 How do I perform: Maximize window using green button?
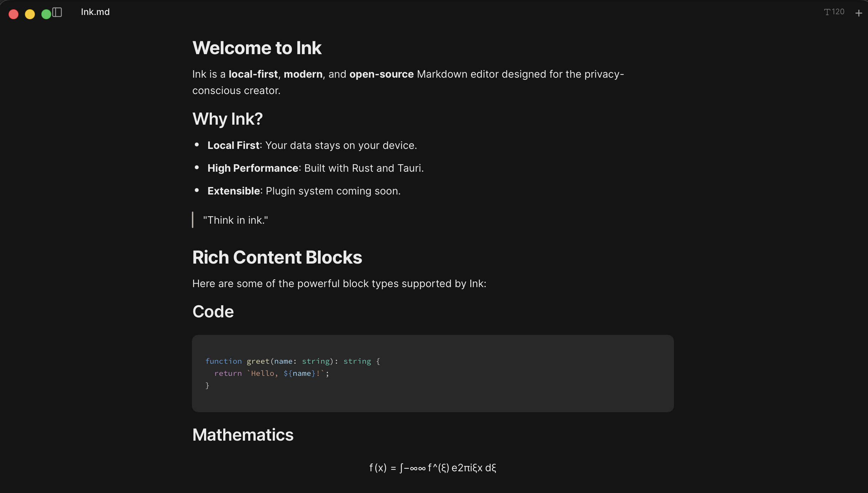pyautogui.click(x=46, y=14)
